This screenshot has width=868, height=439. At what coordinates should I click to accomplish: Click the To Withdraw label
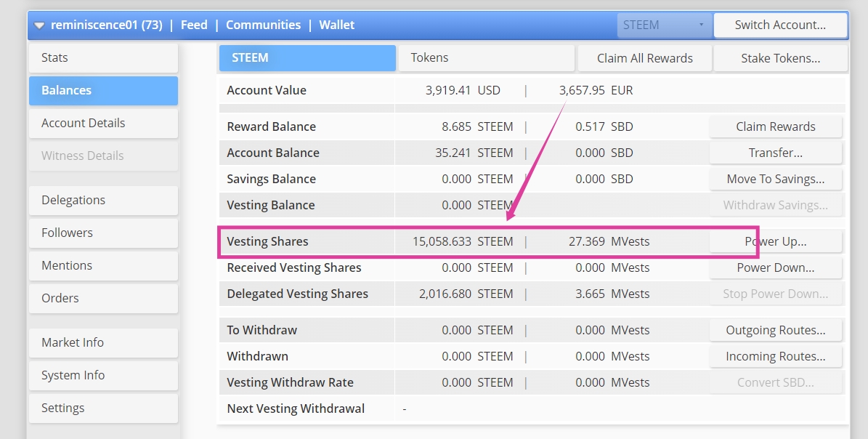pos(261,330)
